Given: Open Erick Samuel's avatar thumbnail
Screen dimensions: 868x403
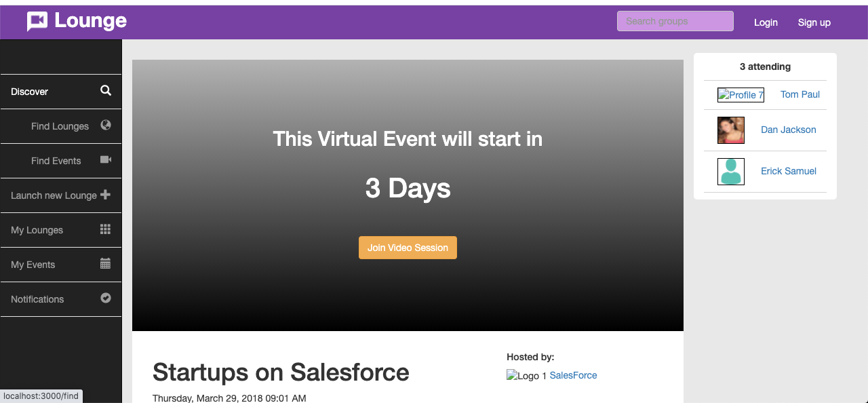Looking at the screenshot, I should point(731,172).
